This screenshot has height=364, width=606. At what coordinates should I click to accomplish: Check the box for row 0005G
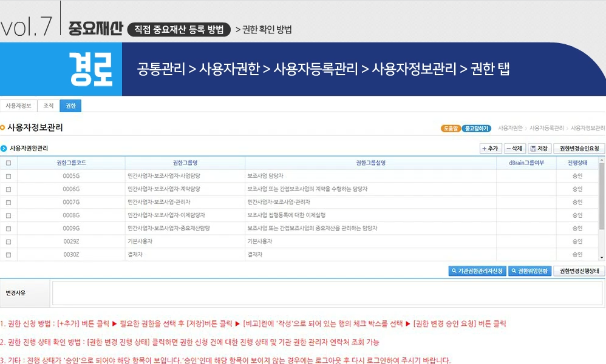(9, 176)
